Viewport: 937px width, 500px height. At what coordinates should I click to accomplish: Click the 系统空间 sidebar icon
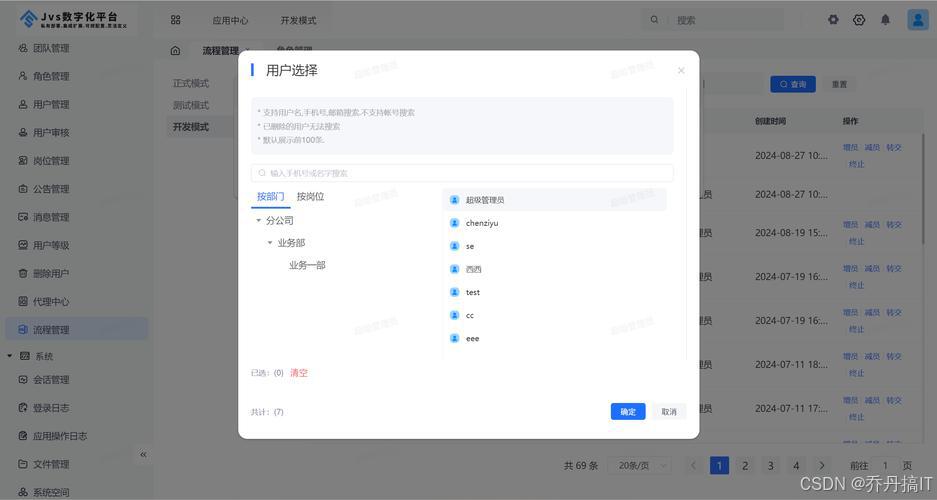click(x=23, y=492)
